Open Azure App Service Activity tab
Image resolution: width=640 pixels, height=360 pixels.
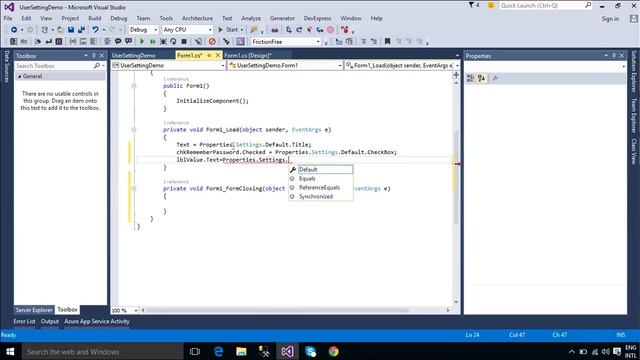[x=97, y=322]
